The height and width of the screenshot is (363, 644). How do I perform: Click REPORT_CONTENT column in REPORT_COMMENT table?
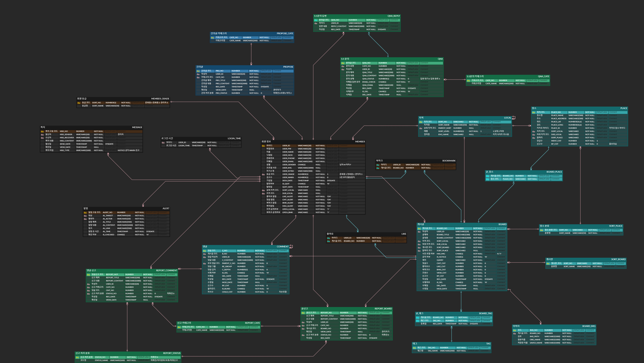coord(114,281)
